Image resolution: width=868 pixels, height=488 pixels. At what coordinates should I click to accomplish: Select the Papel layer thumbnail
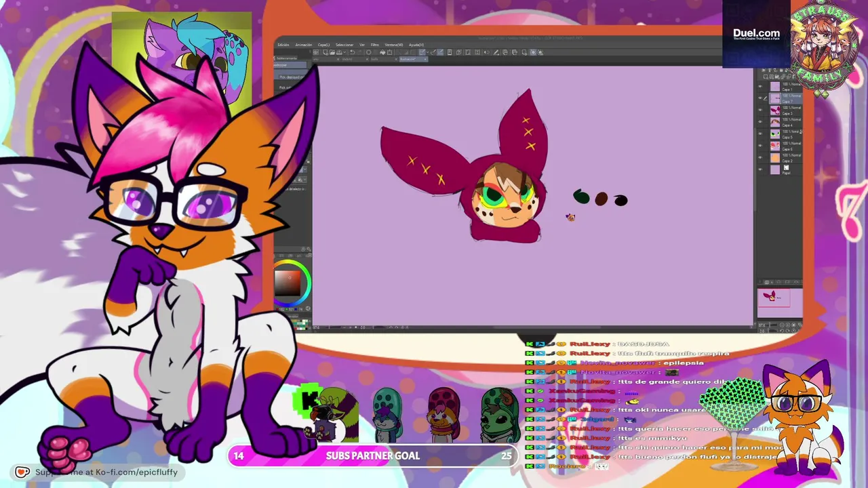(x=775, y=169)
